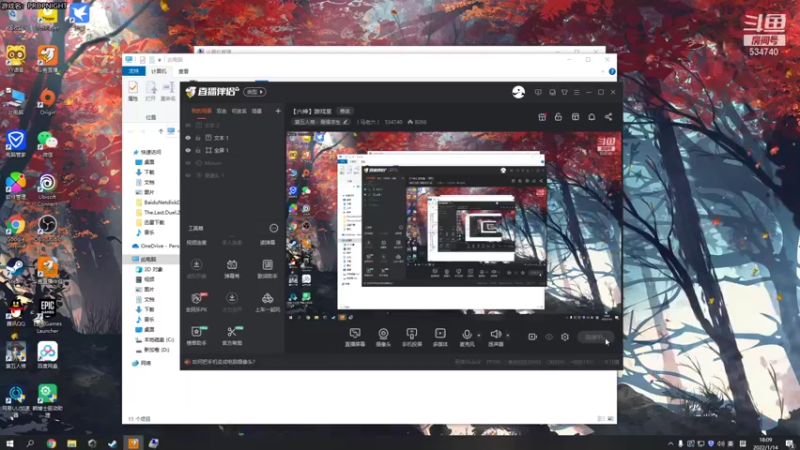Image resolution: width=800 pixels, height=450 pixels.
Task: Expand speaker options arrow
Action: pyautogui.click(x=508, y=335)
